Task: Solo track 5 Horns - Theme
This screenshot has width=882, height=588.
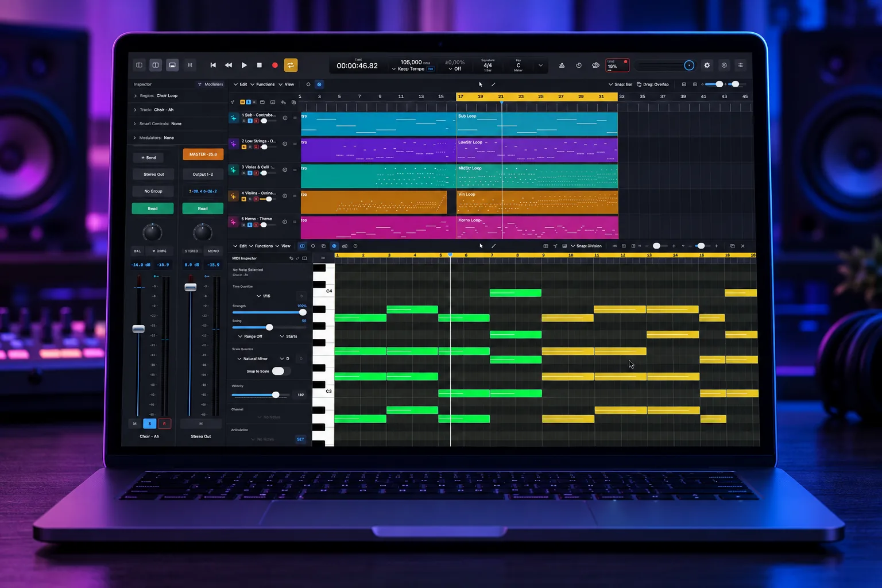Action: coord(250,225)
